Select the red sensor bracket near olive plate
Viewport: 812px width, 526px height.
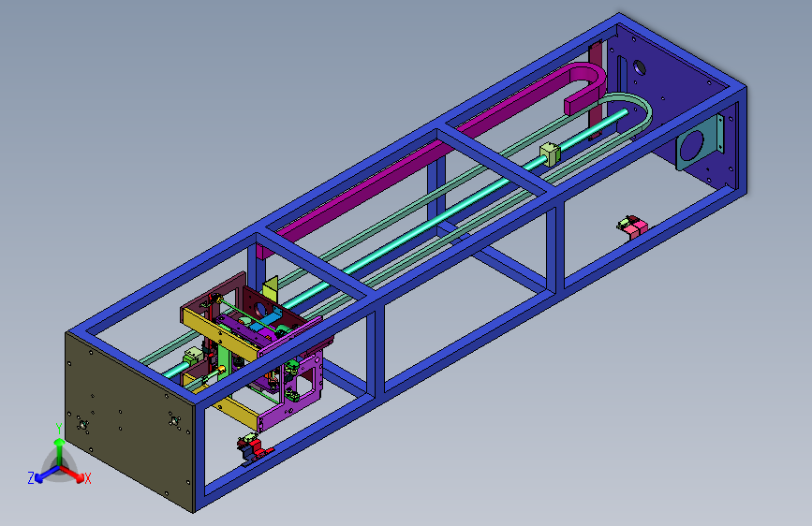[254, 449]
